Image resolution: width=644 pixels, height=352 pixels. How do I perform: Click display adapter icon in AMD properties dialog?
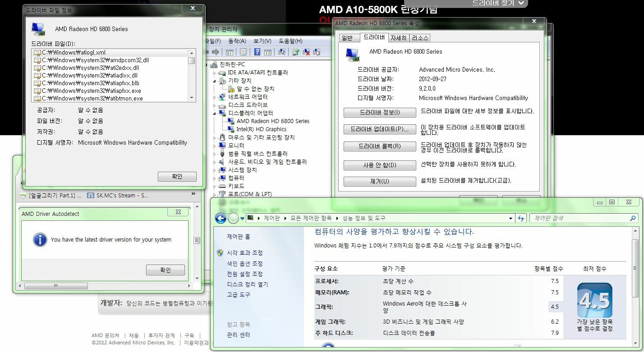pos(353,55)
